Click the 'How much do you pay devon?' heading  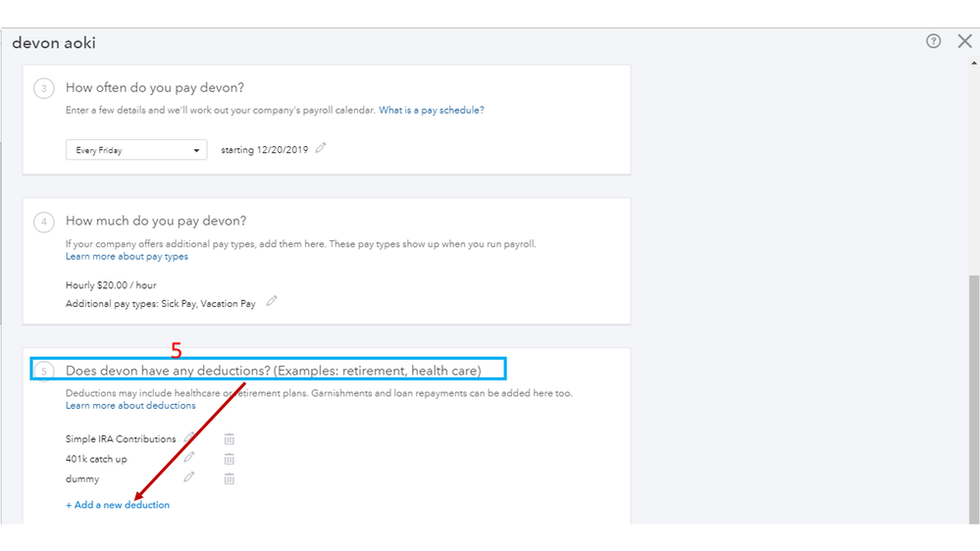pyautogui.click(x=156, y=221)
